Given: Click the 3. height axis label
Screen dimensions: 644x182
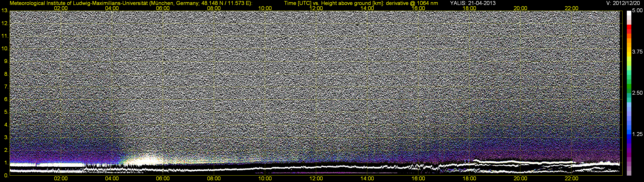Looking at the screenshot, I should (x=6, y=137).
